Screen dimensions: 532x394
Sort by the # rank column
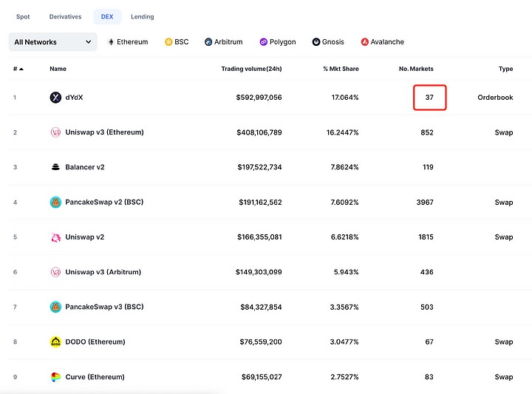[x=18, y=69]
